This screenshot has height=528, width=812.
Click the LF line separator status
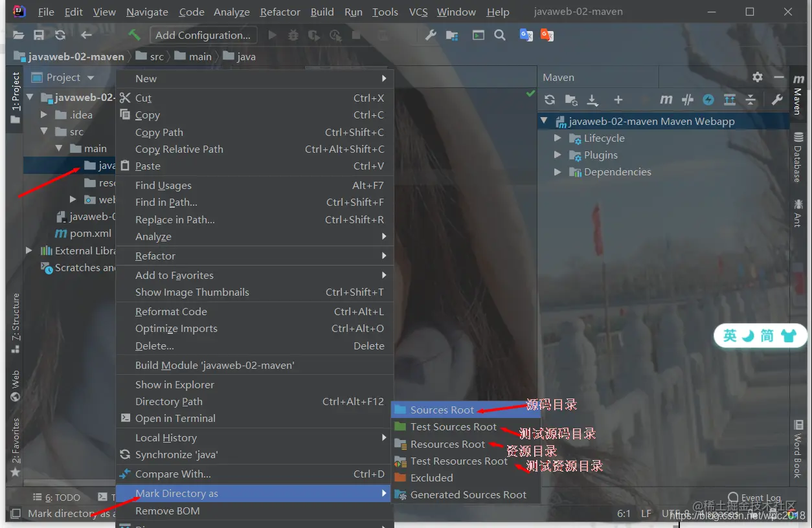(x=646, y=514)
